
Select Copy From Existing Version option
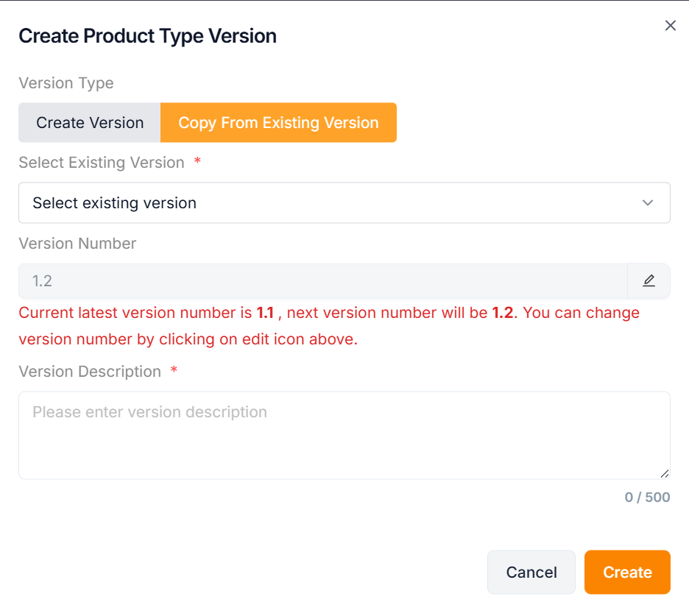pos(278,123)
